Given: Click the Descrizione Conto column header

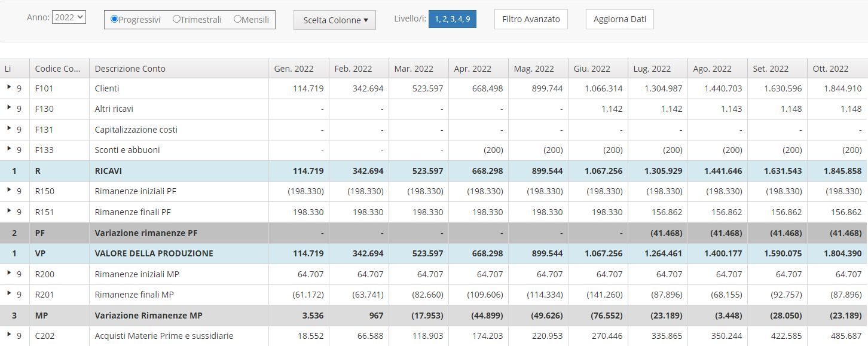Looking at the screenshot, I should point(130,69).
